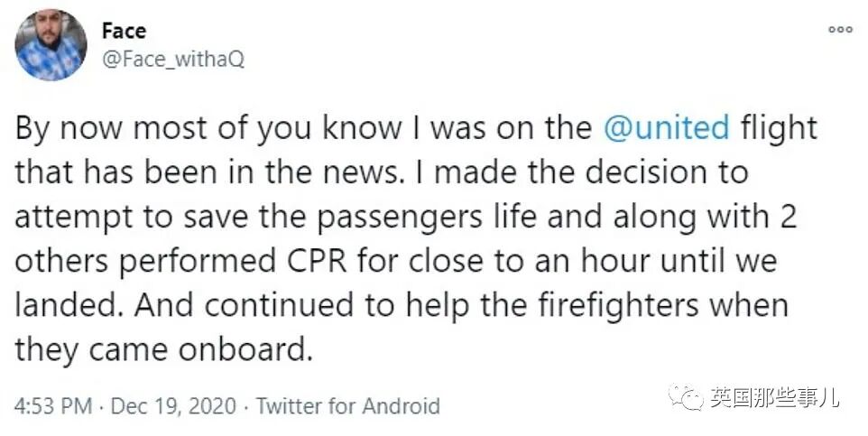Open the Twitter for Android source link

point(348,405)
